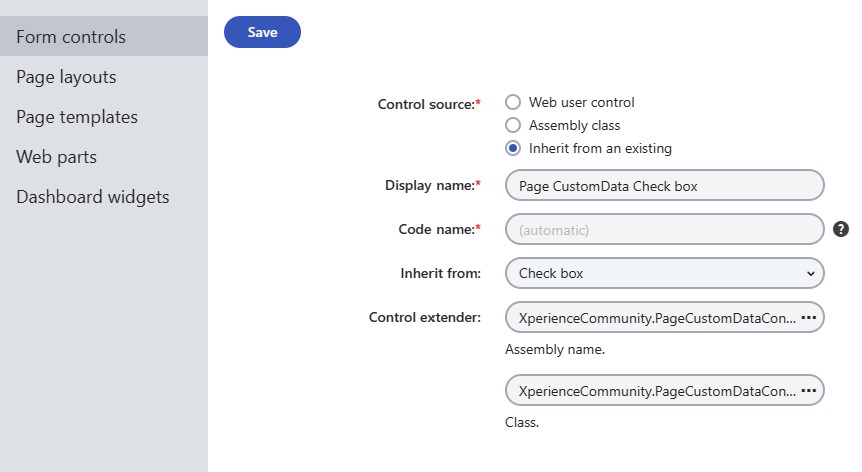
Task: Go to Page layouts section
Action: click(66, 77)
